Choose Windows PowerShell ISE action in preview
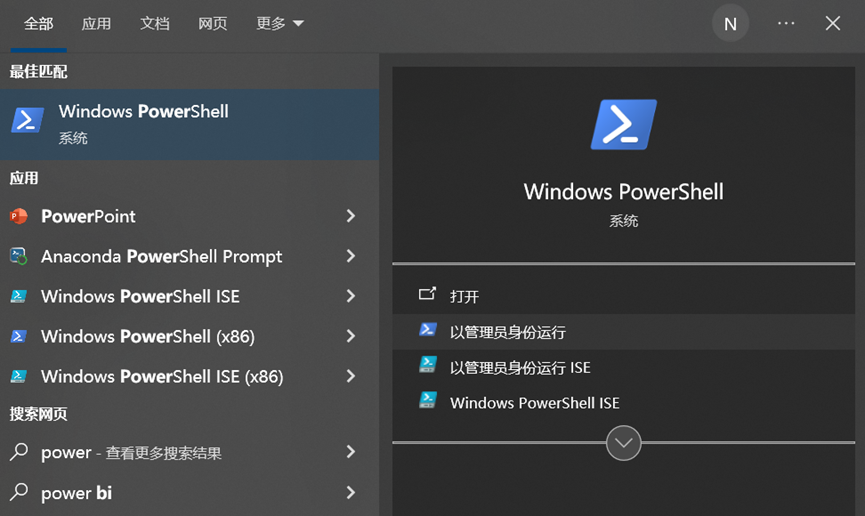The image size is (865, 516). [623, 402]
